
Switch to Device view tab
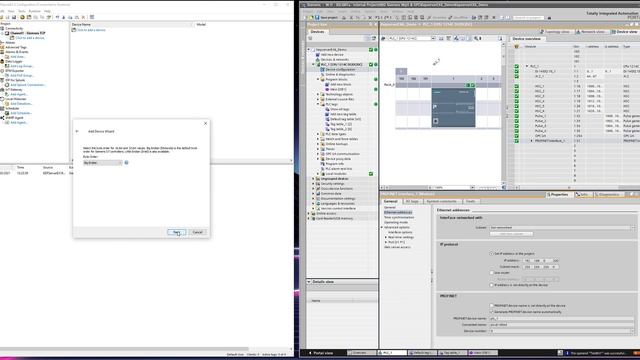click(624, 31)
